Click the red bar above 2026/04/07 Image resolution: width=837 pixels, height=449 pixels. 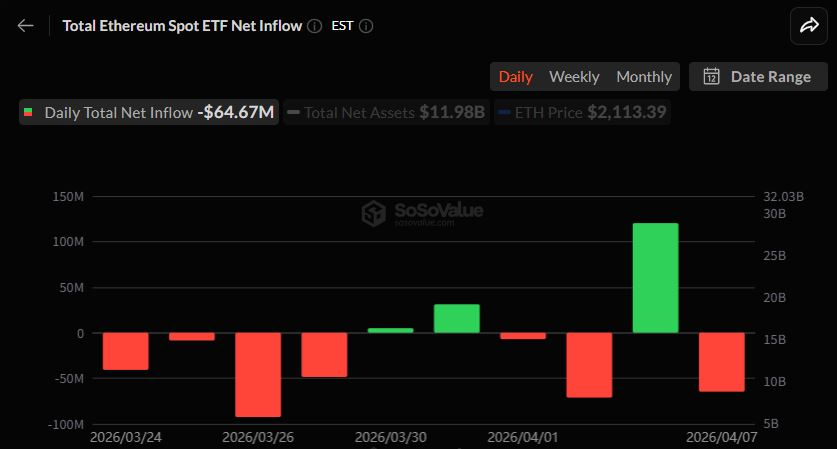(x=721, y=362)
